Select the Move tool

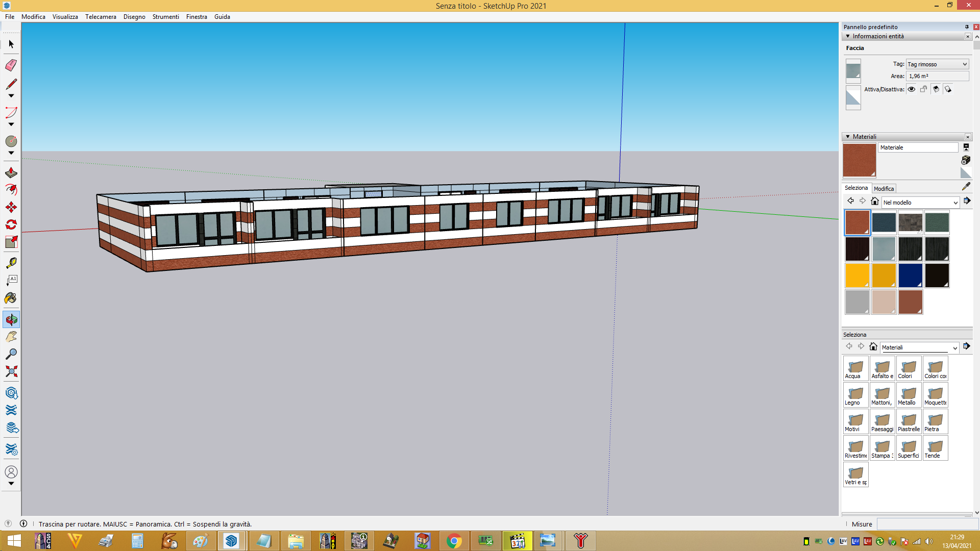coord(11,207)
